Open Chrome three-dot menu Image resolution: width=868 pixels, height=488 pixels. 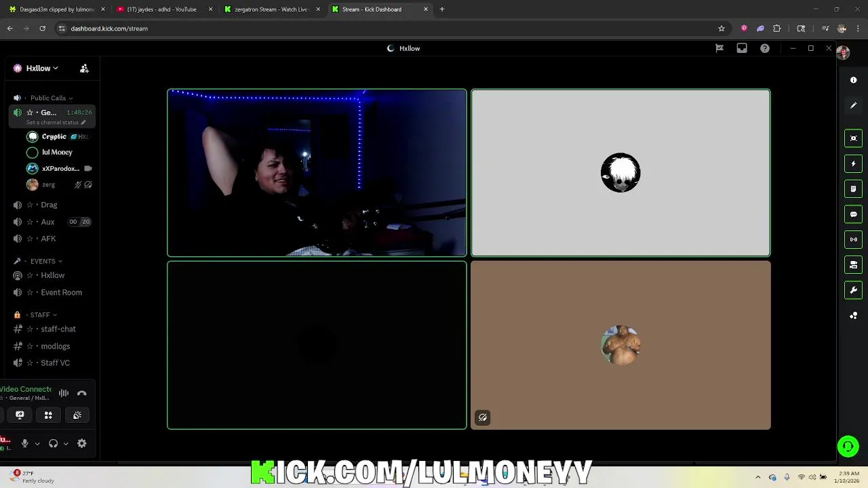click(x=859, y=28)
